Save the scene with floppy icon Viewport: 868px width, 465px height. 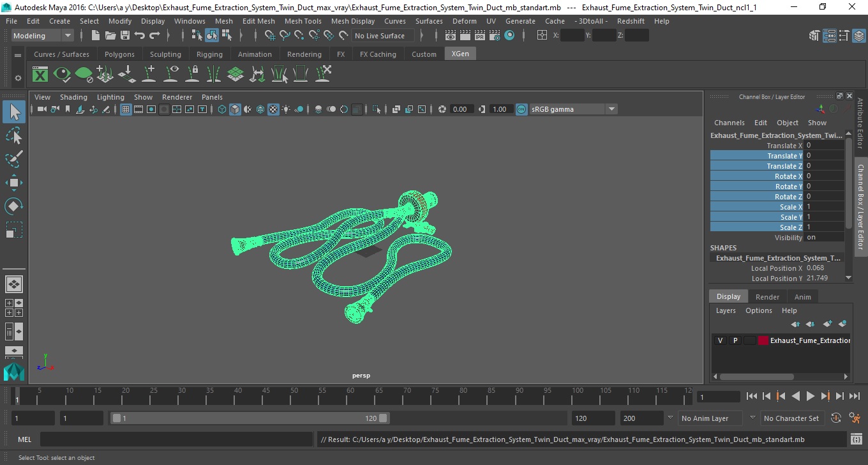[x=125, y=36]
